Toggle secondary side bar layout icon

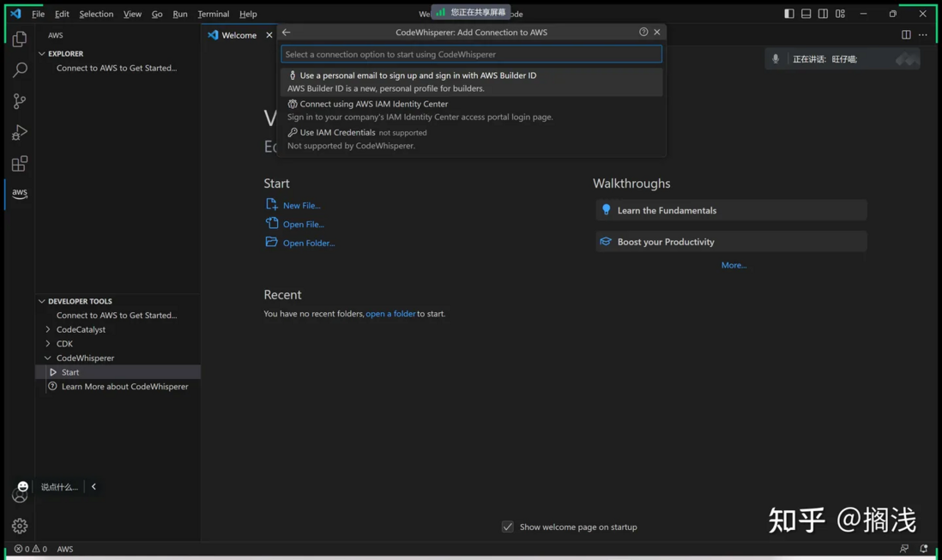[x=823, y=14]
